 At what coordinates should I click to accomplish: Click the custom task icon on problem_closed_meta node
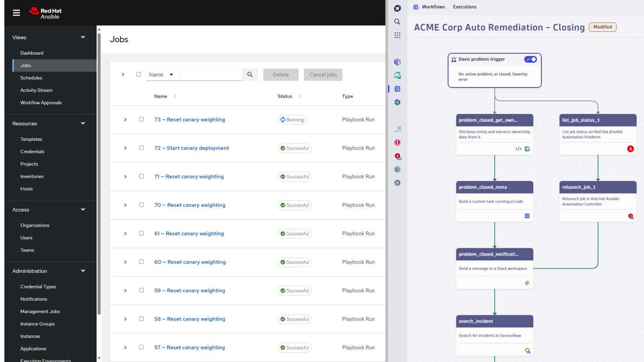point(527,216)
